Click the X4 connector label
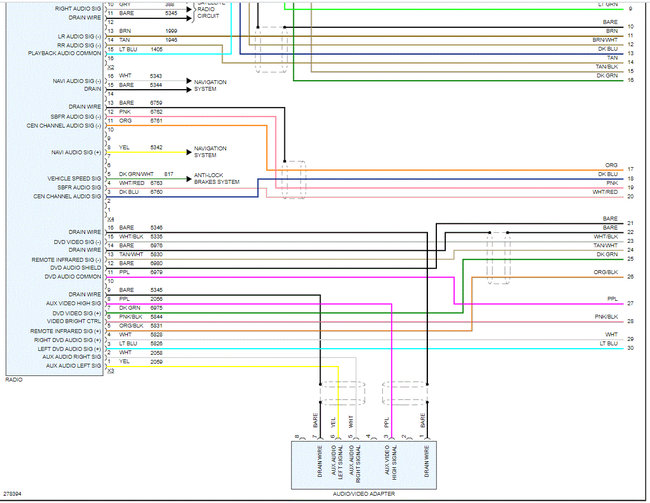The width and height of the screenshot is (650, 503). coord(111,219)
